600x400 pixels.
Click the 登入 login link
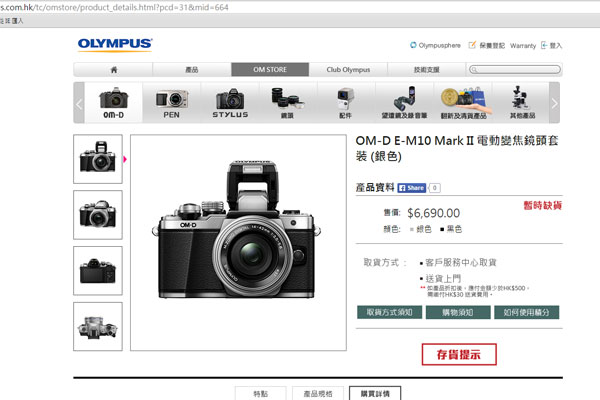(x=551, y=46)
